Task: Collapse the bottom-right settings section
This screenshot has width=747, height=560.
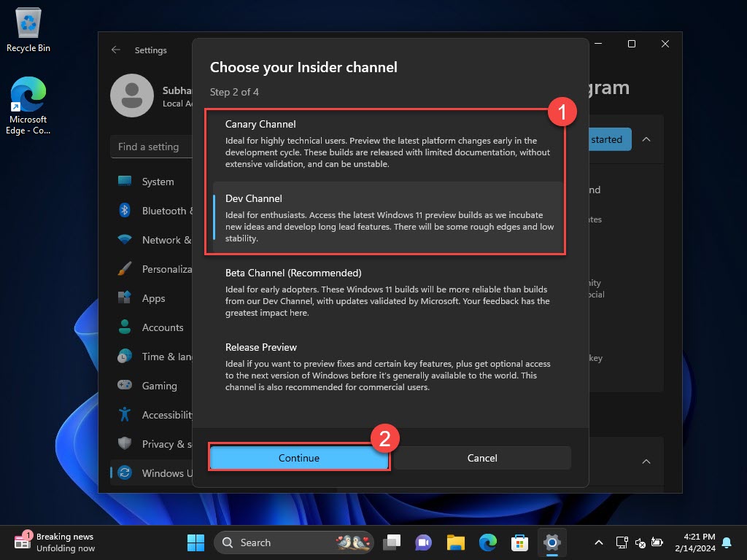Action: [x=646, y=462]
